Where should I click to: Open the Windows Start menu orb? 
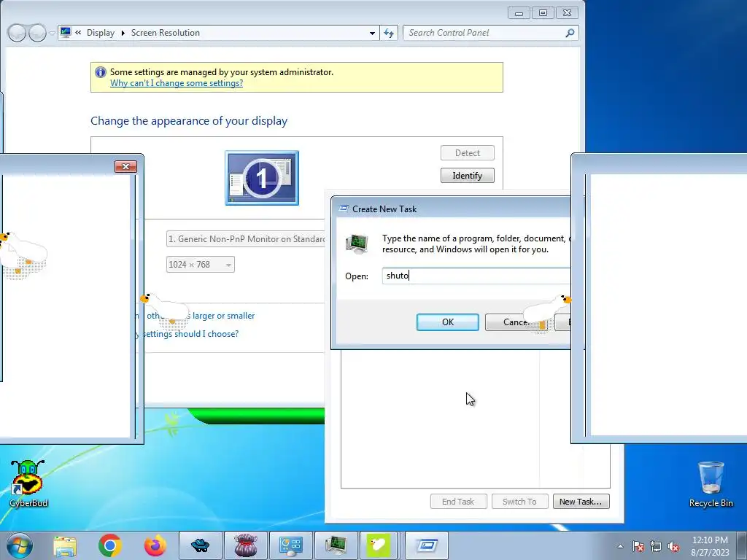[x=20, y=545]
